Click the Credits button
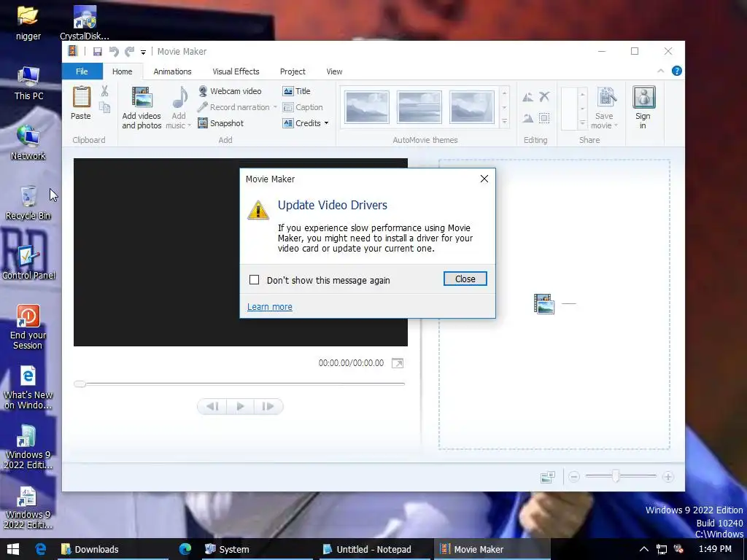747x560 pixels. pyautogui.click(x=302, y=123)
